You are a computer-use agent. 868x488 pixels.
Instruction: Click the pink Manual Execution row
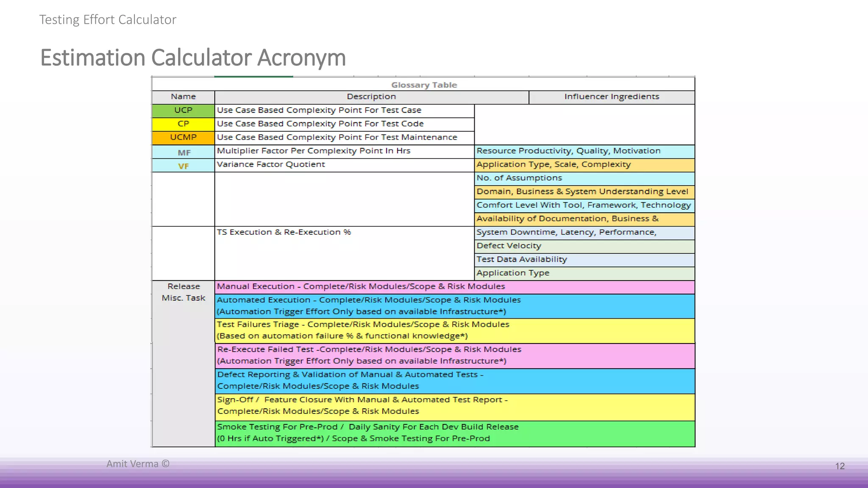(x=361, y=286)
